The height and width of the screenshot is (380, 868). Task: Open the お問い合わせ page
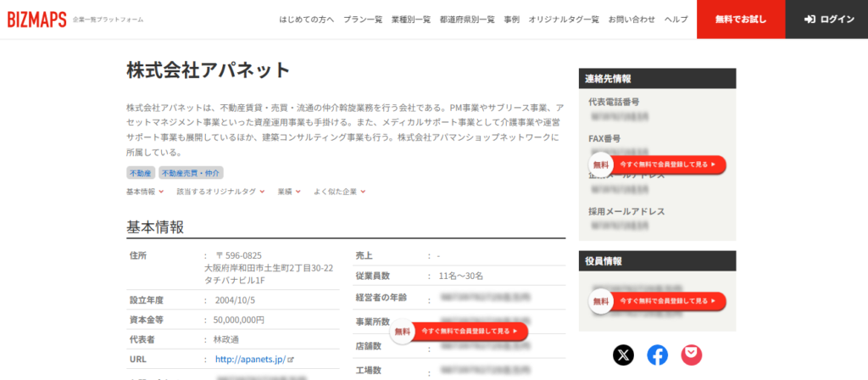632,20
